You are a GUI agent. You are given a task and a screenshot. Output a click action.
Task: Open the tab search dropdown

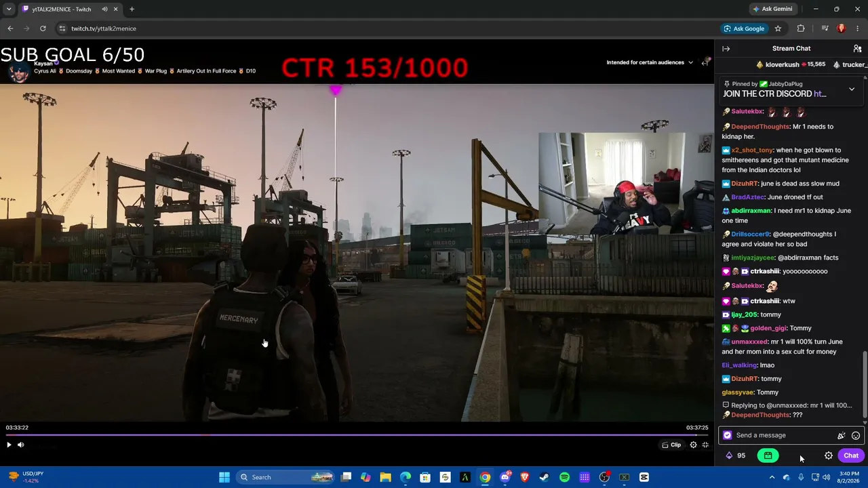click(x=9, y=9)
